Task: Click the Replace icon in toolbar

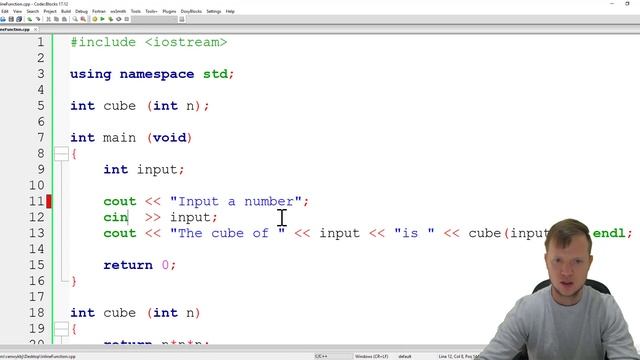Action: (x=83, y=19)
